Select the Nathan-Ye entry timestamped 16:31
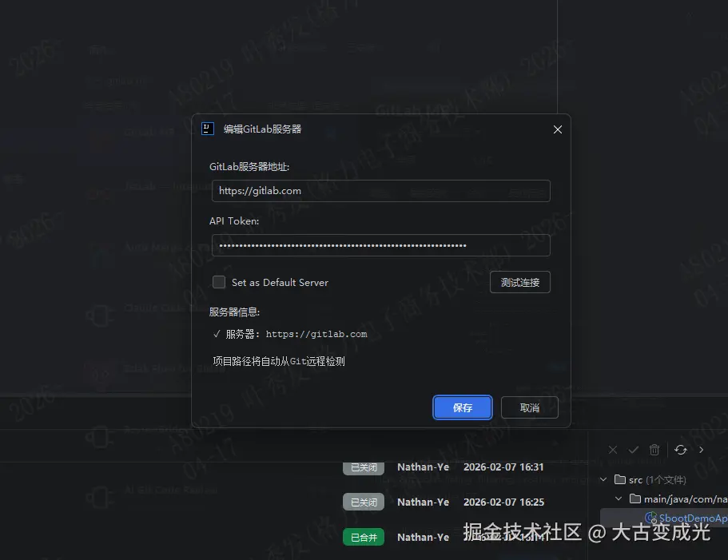 pyautogui.click(x=423, y=467)
